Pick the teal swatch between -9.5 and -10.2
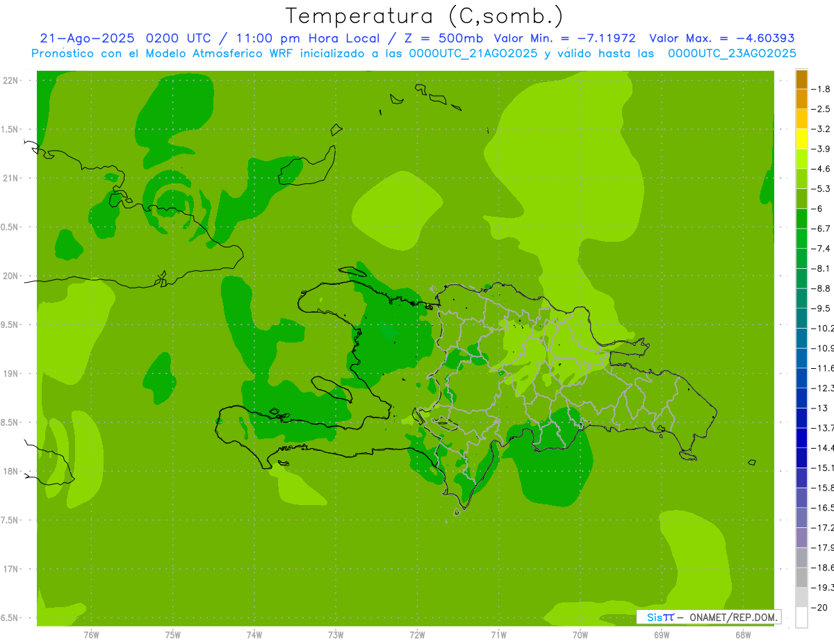 coord(801,318)
